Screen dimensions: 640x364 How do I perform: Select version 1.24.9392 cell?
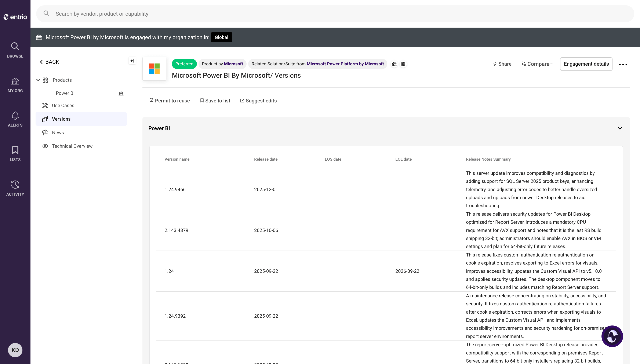[x=175, y=316]
